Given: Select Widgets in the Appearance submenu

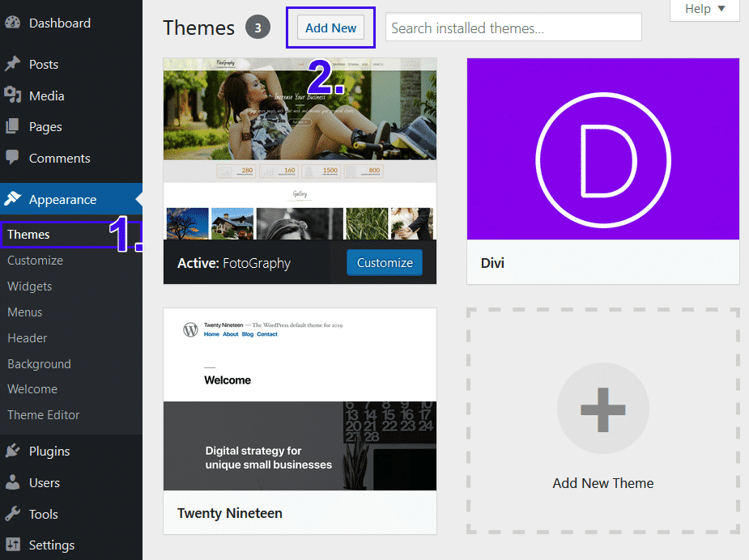Looking at the screenshot, I should [x=29, y=286].
